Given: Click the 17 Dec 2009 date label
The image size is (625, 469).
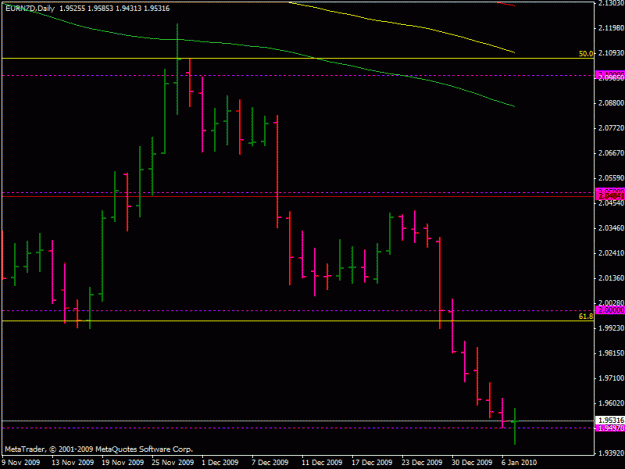Looking at the screenshot, I should coord(372,462).
